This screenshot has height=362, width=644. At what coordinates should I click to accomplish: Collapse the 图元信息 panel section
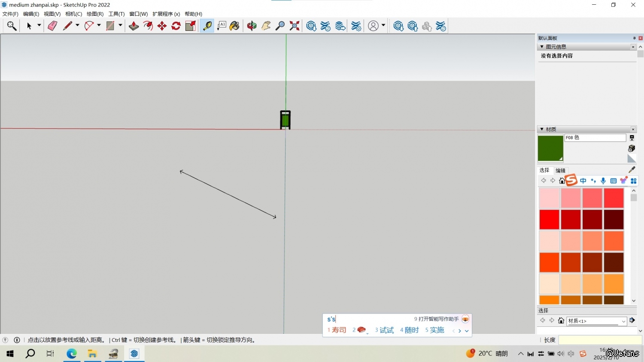coord(542,47)
